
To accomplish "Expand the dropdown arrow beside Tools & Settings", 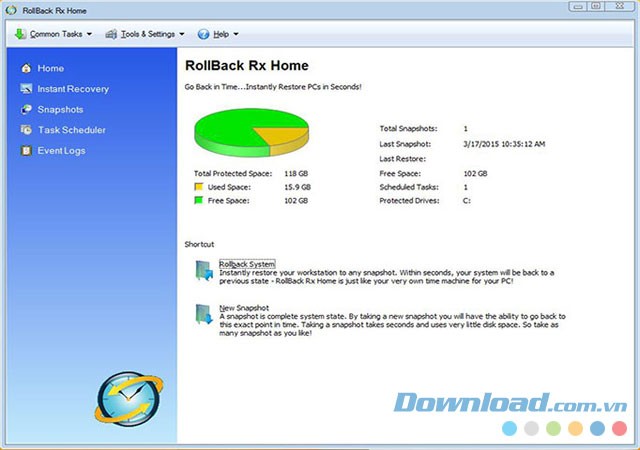I will 182,34.
